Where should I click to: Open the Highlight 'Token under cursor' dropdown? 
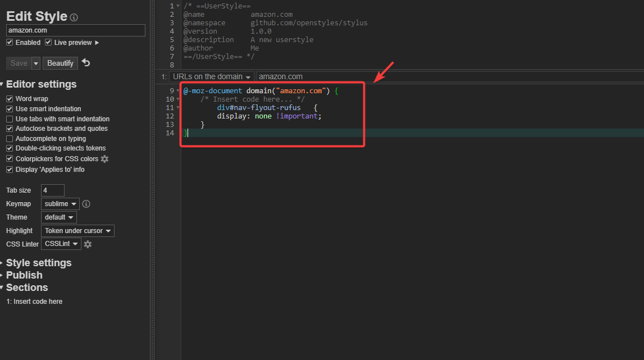click(77, 231)
